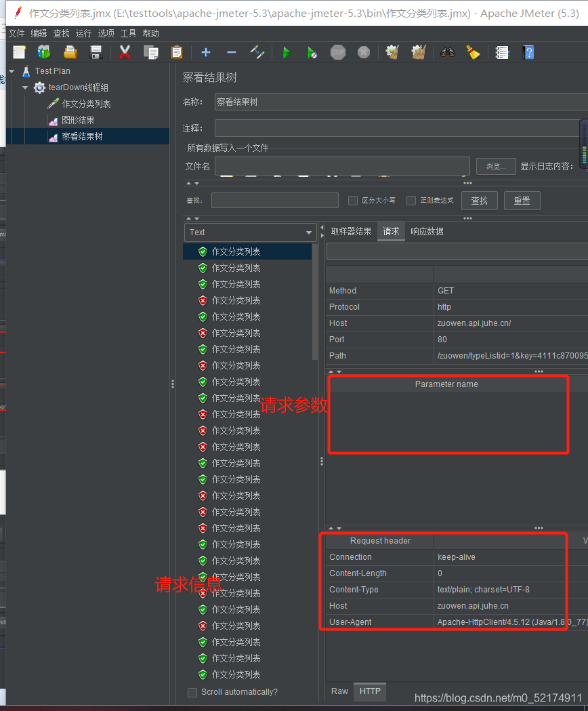Click the results list vertical scrollbar
The height and width of the screenshot is (711, 588).
point(314,302)
